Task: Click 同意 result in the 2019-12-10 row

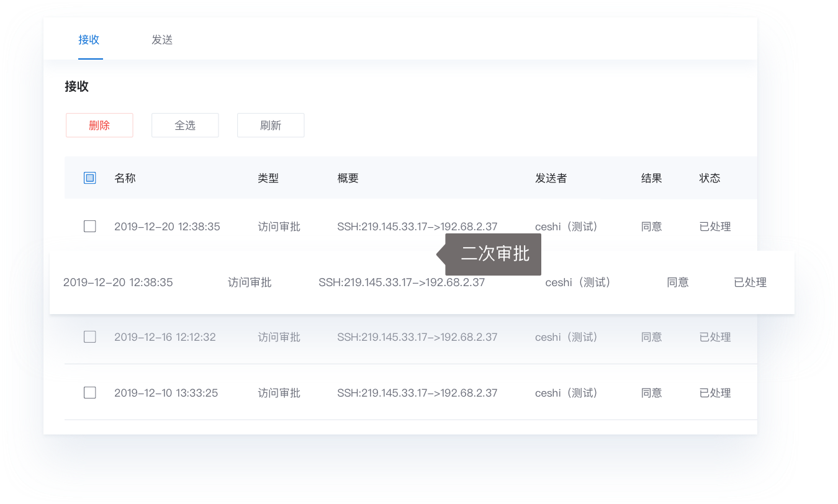Action: coord(652,393)
